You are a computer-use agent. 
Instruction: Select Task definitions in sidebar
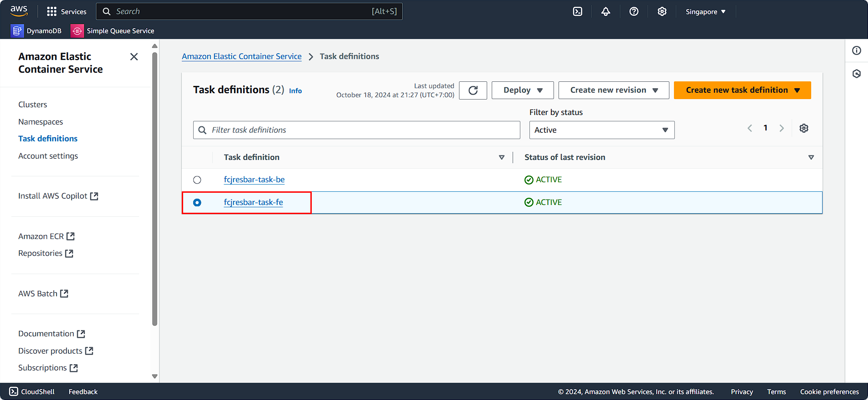48,139
